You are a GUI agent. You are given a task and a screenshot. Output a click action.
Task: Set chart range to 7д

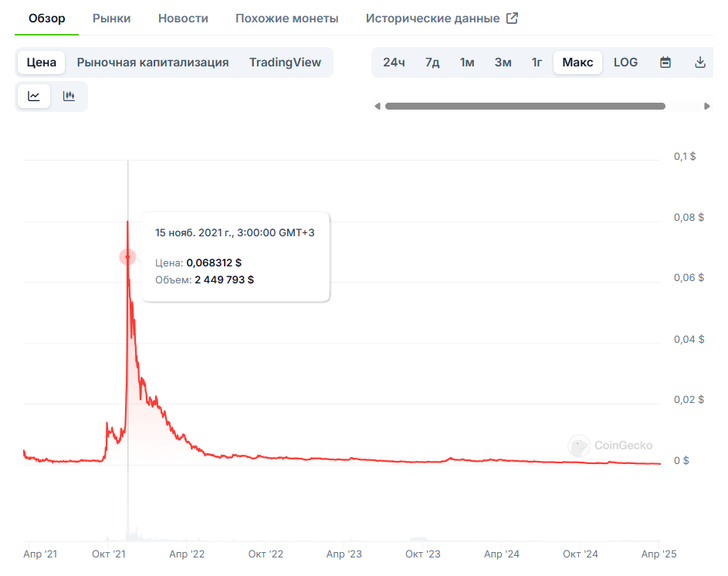pos(432,63)
